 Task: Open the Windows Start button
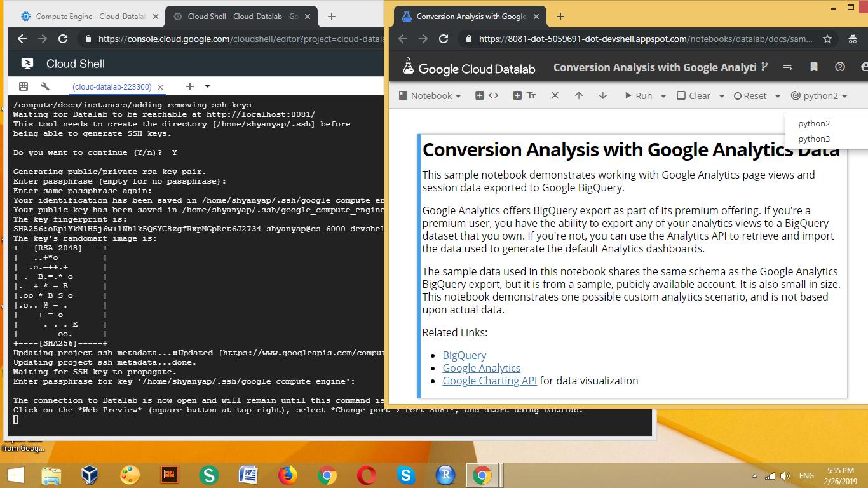point(15,475)
